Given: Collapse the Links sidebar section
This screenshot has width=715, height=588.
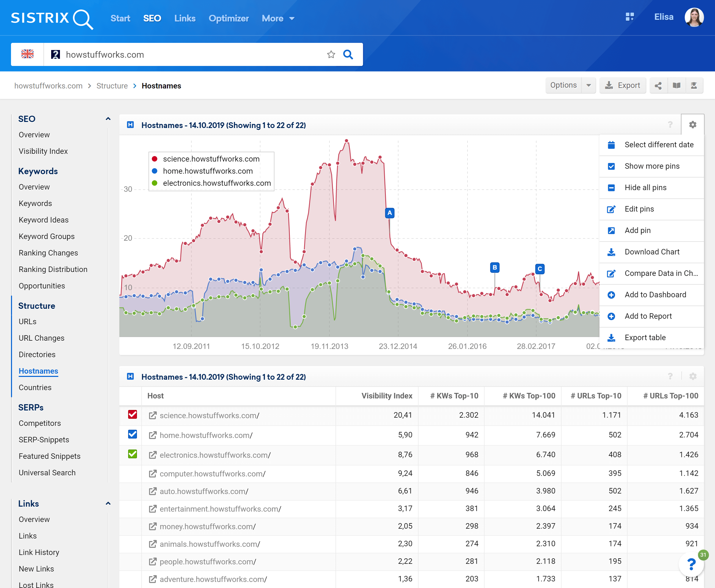Looking at the screenshot, I should click(x=108, y=504).
